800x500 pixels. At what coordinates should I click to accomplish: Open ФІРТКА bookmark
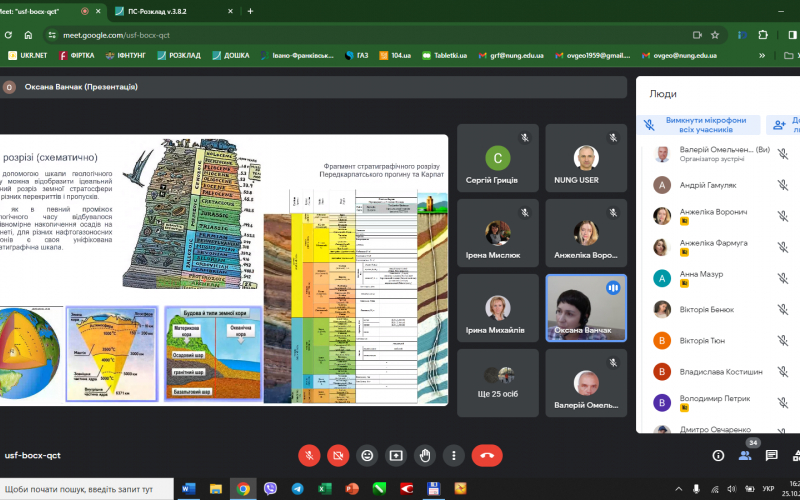[x=77, y=55]
